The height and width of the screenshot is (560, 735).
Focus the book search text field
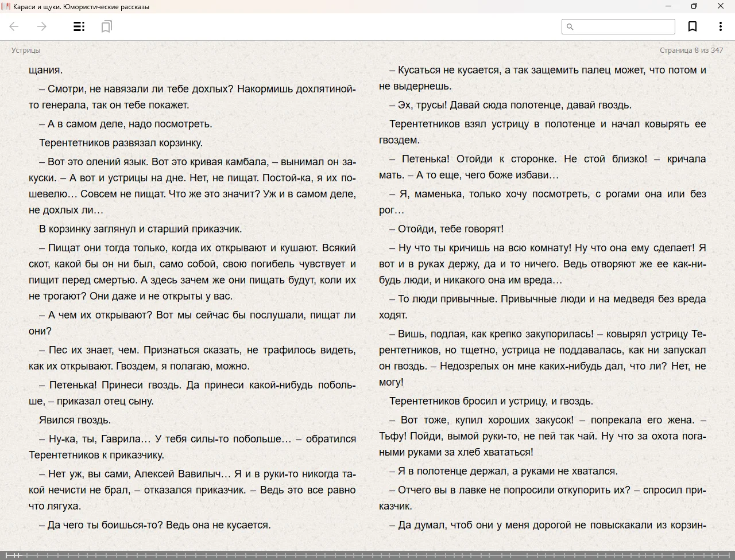(624, 26)
